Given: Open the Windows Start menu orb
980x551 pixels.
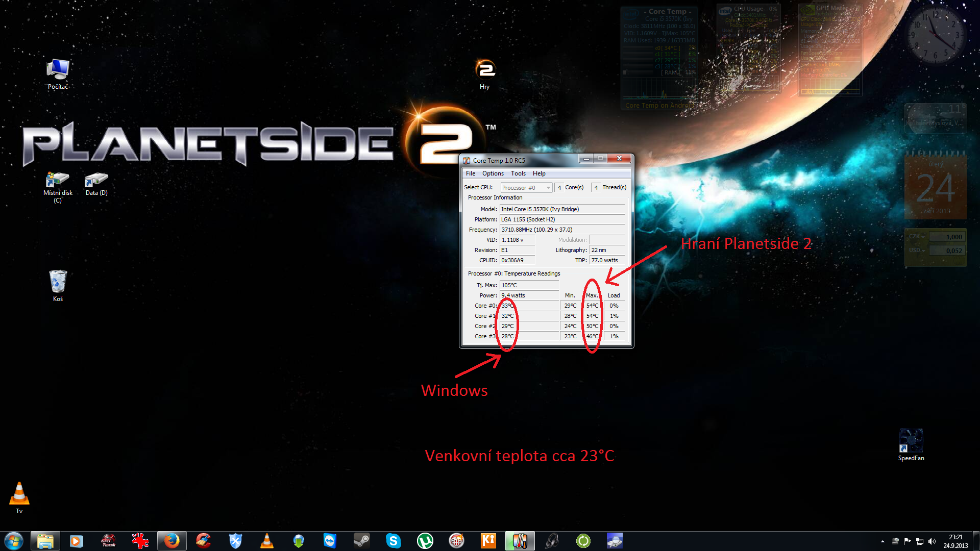Looking at the screenshot, I should pos(14,541).
